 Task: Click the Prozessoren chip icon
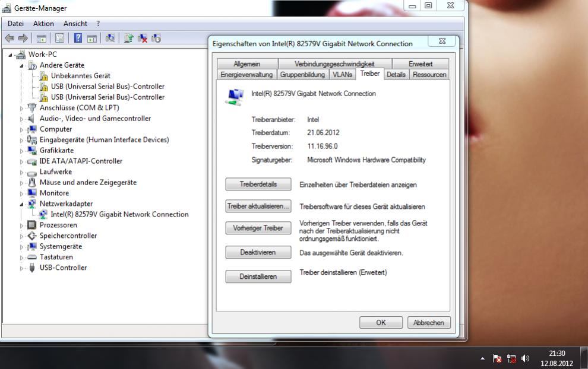coord(32,225)
